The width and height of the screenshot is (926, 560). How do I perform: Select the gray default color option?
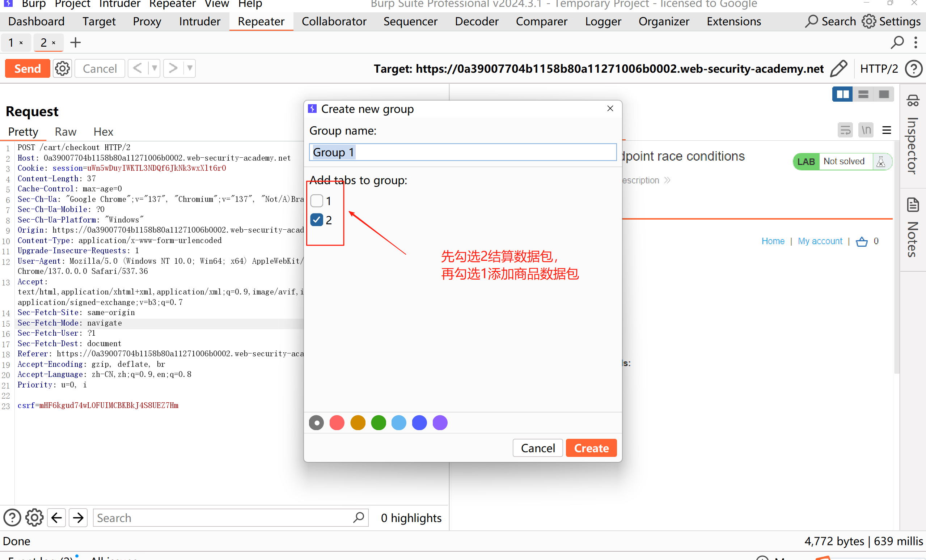pos(316,423)
